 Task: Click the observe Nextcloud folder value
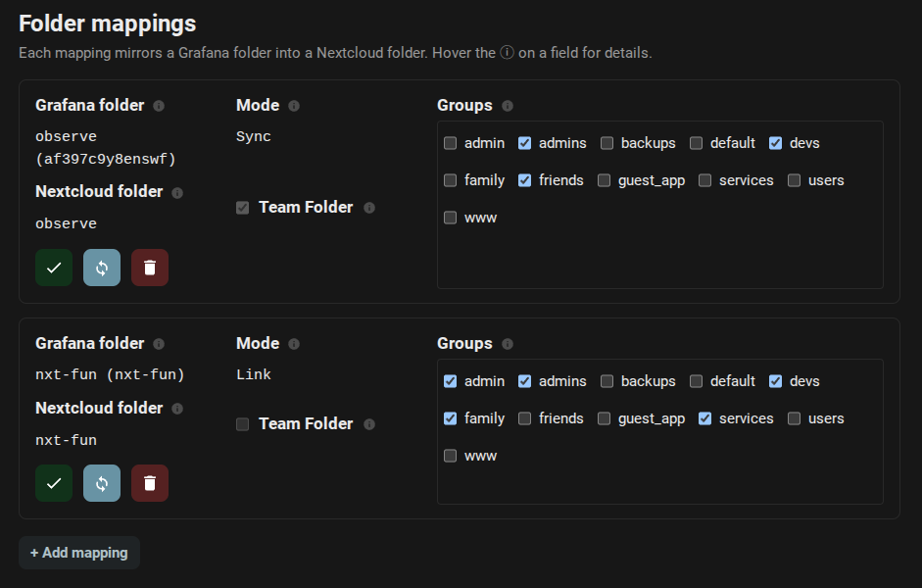66,224
